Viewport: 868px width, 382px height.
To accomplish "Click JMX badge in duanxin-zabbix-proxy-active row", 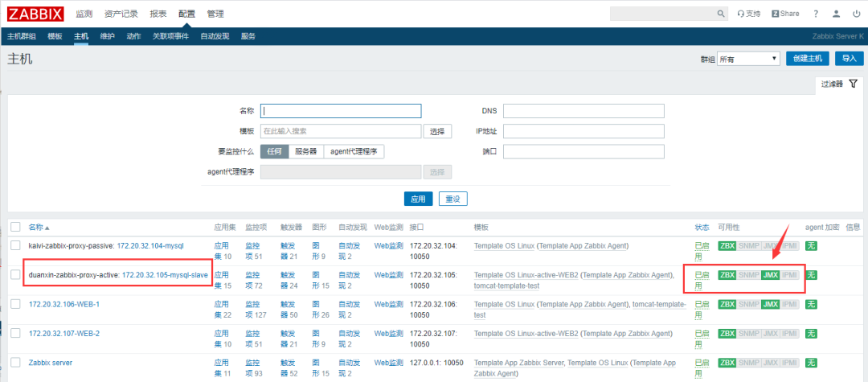I will pyautogui.click(x=771, y=274).
